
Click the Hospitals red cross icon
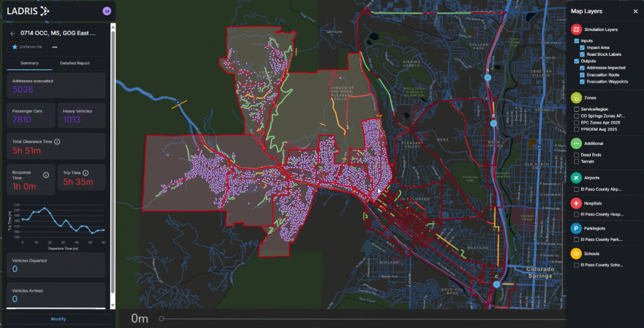(x=576, y=203)
